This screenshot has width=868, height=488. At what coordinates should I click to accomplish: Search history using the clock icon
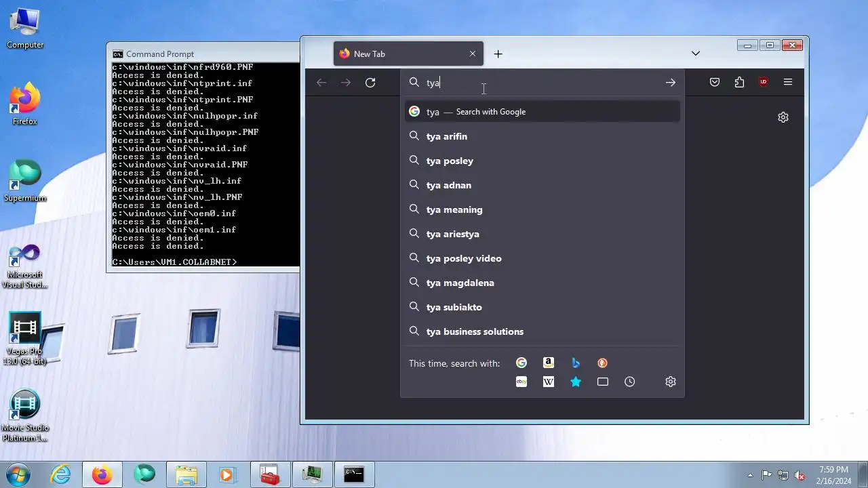pos(630,382)
